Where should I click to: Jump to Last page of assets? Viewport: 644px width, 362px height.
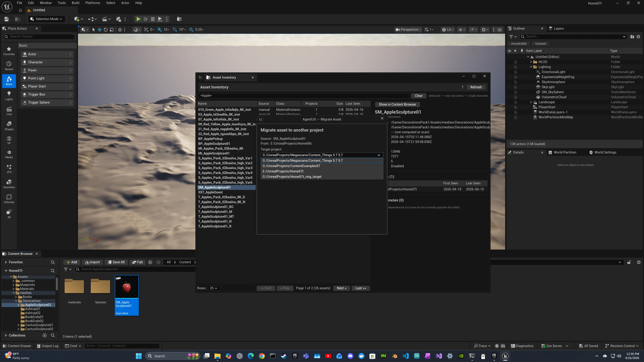(x=361, y=288)
